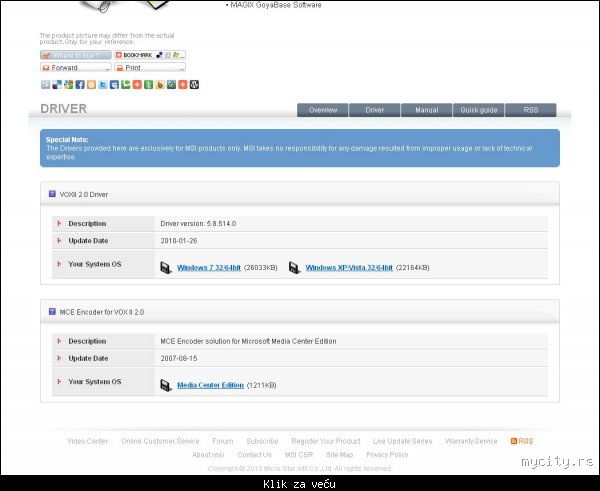Viewport: 600px width, 491px height.
Task: Click the DRIVER section title
Action: [64, 109]
